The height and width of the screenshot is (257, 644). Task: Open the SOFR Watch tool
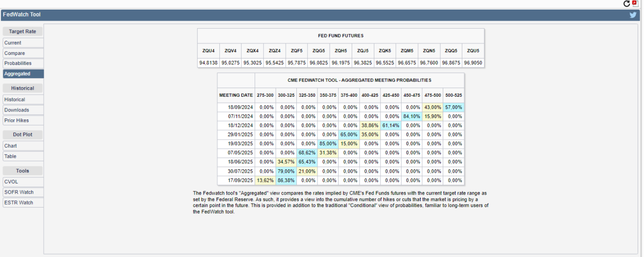point(23,192)
